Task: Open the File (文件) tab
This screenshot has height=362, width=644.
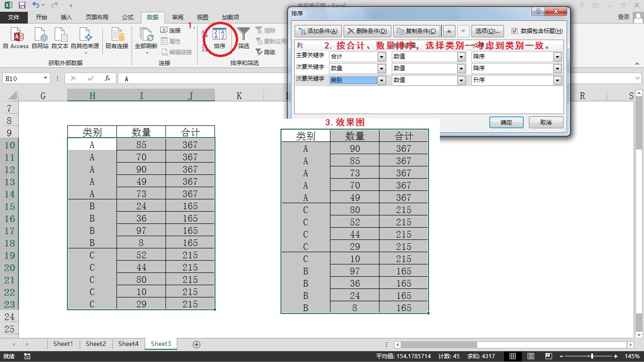Action: pos(14,17)
